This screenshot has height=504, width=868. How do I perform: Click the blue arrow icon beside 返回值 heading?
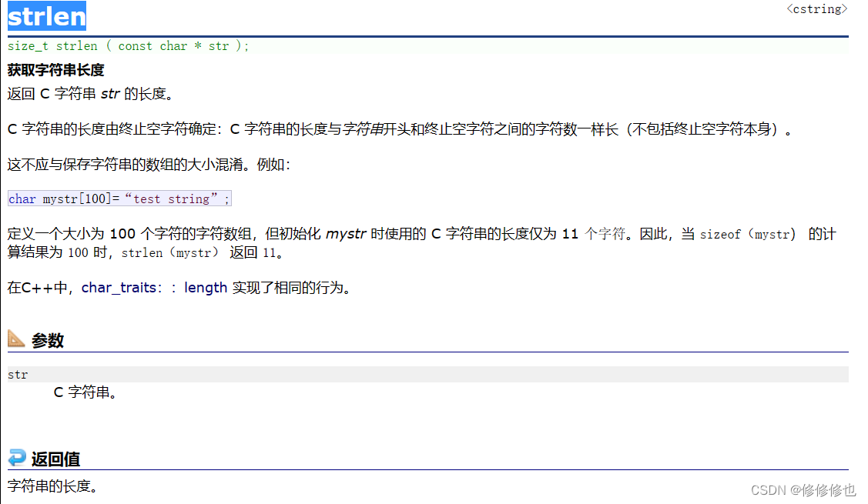(16, 457)
